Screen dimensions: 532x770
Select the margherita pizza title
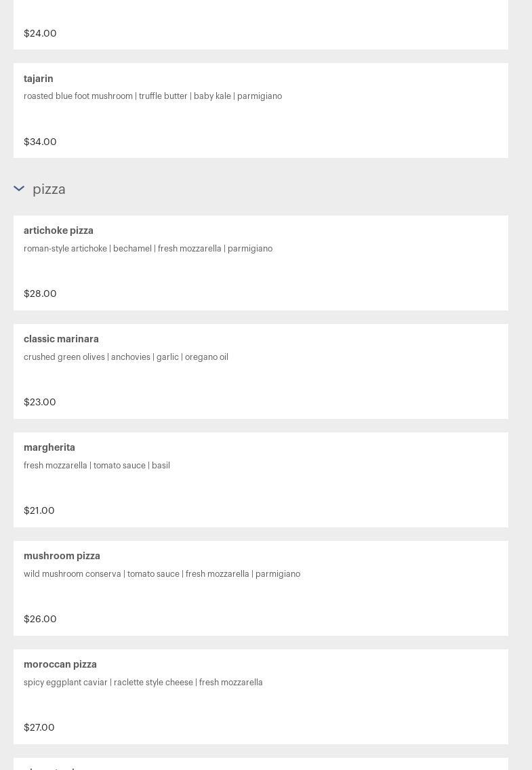point(49,447)
